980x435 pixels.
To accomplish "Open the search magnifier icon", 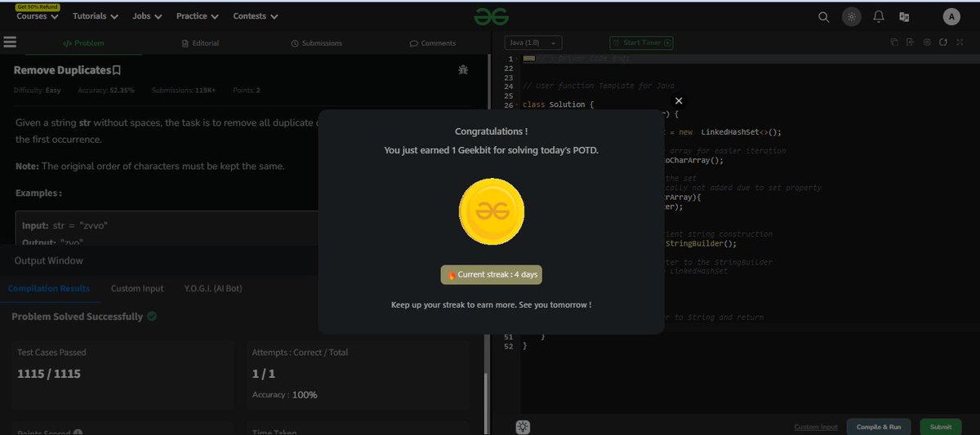I will click(x=824, y=16).
